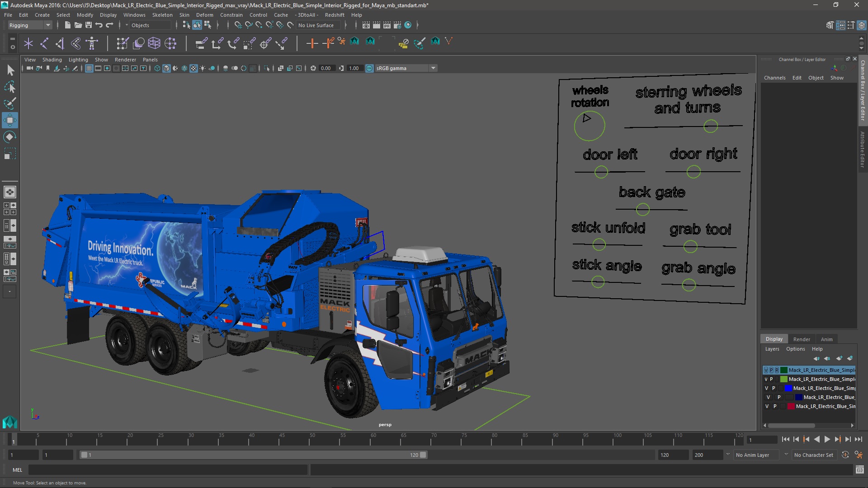
Task: Toggle textured display in viewport toolbar
Action: 193,68
